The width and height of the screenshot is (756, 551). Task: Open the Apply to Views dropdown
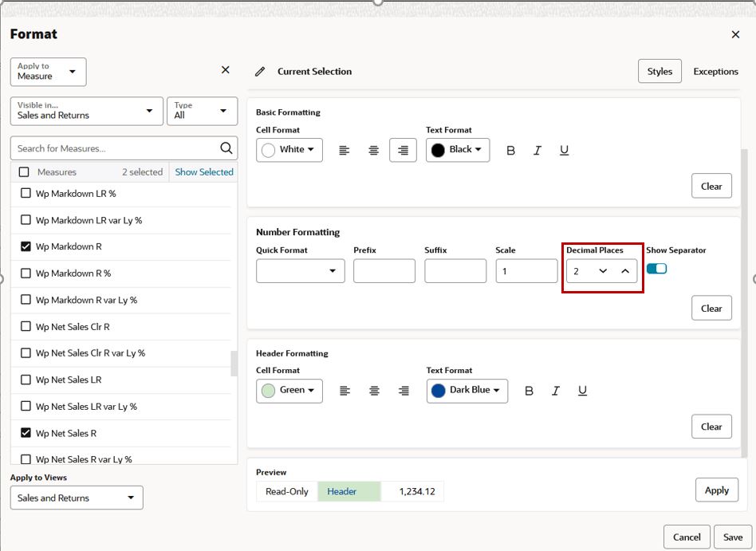(77, 498)
